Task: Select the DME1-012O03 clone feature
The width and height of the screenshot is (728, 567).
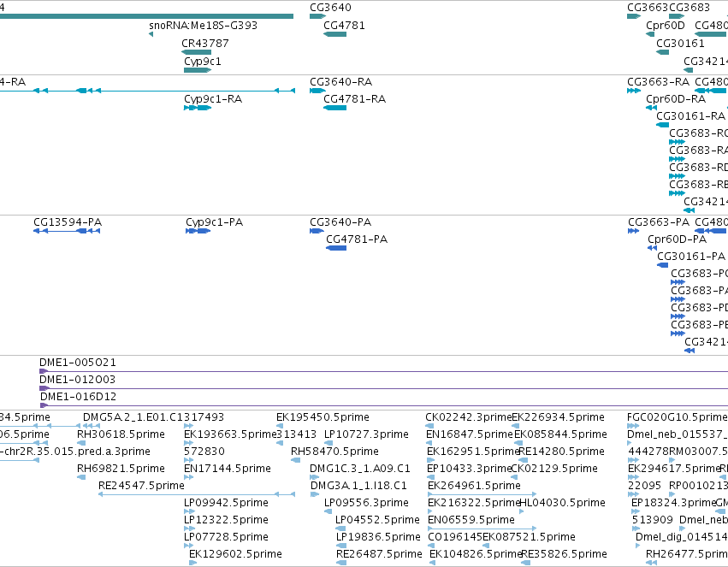Action: coord(383,388)
